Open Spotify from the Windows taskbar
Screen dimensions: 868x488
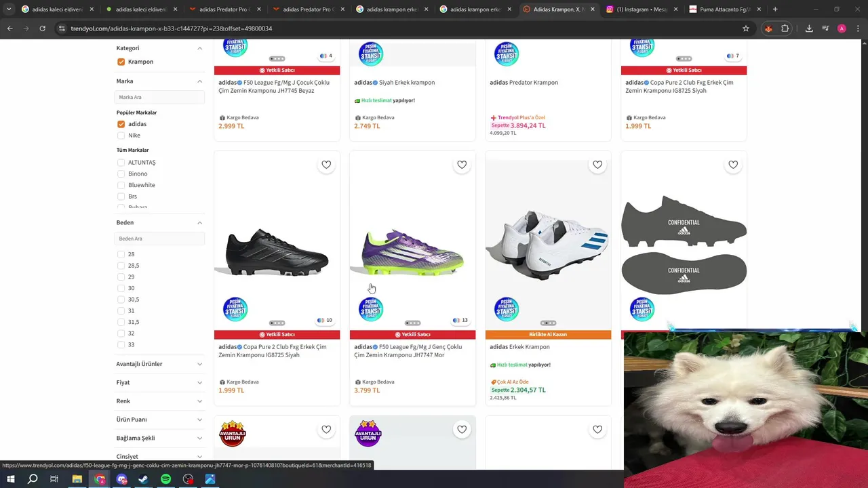click(x=166, y=479)
